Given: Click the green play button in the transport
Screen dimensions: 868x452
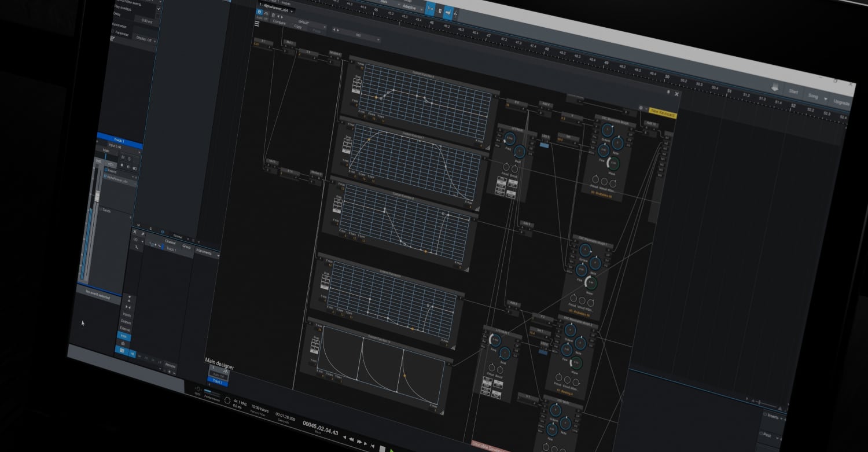Looking at the screenshot, I should tap(392, 450).
